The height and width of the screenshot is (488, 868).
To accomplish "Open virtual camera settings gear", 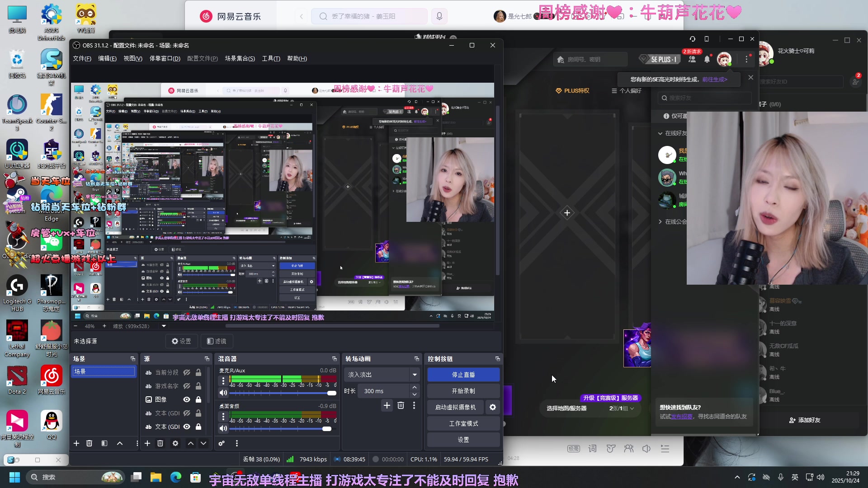I will coord(493,407).
